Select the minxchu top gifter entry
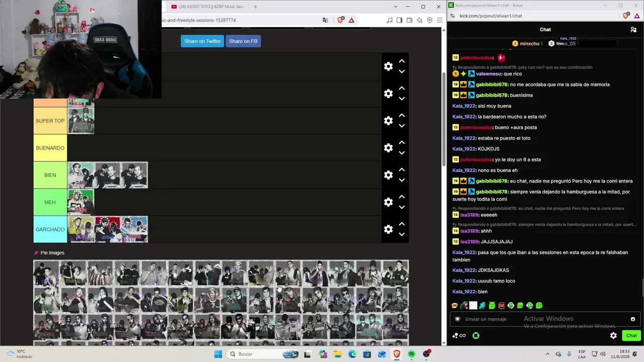The height and width of the screenshot is (362, 644). [x=527, y=44]
